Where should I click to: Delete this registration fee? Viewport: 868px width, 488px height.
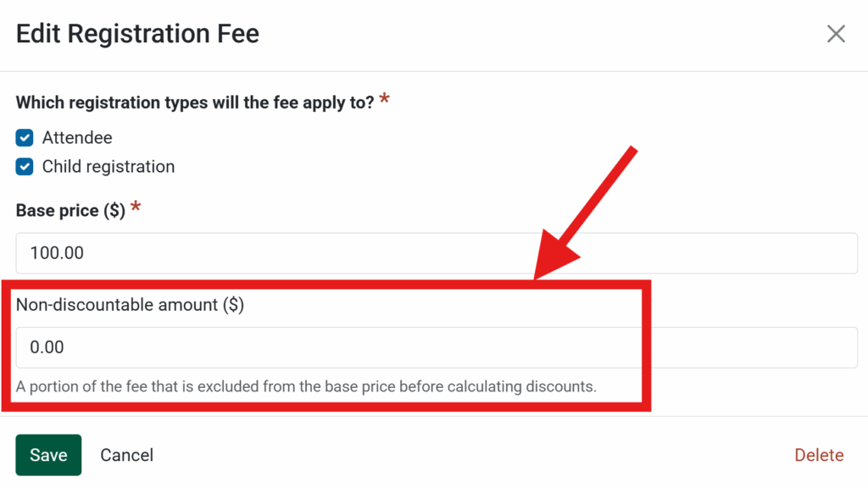819,455
